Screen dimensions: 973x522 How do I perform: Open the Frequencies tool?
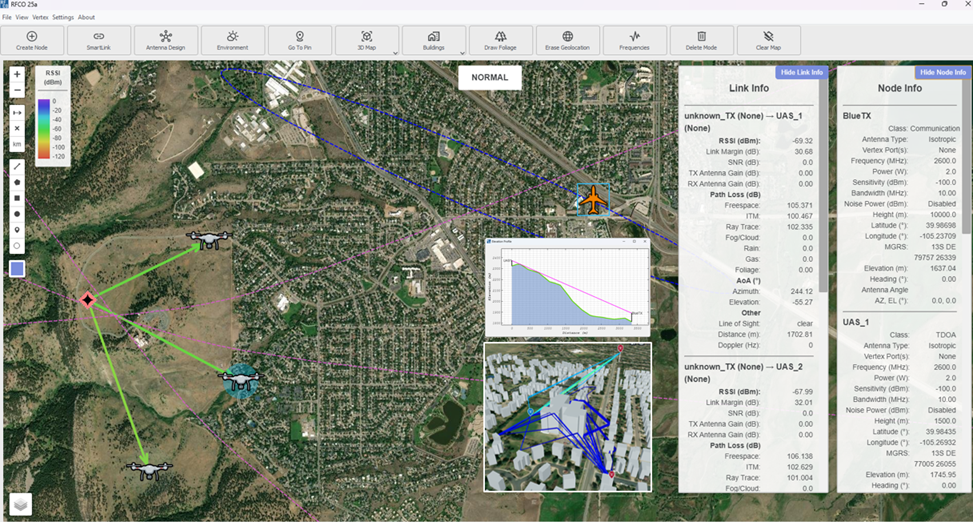[x=634, y=40]
